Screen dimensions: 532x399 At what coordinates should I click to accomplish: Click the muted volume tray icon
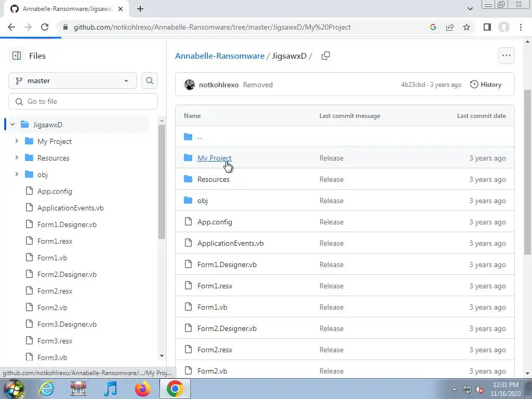480,390
